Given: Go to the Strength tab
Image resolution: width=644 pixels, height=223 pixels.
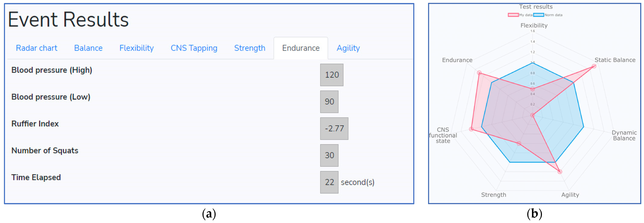Looking at the screenshot, I should click(x=249, y=48).
